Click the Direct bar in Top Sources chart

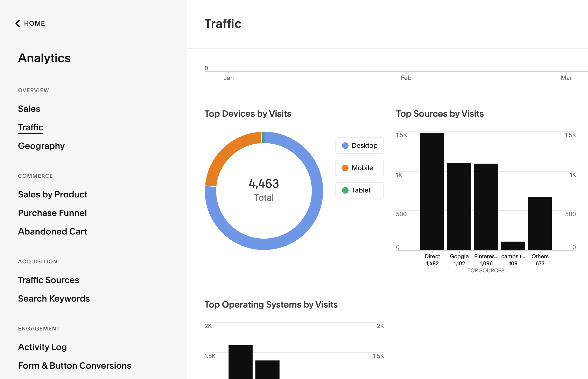click(432, 191)
